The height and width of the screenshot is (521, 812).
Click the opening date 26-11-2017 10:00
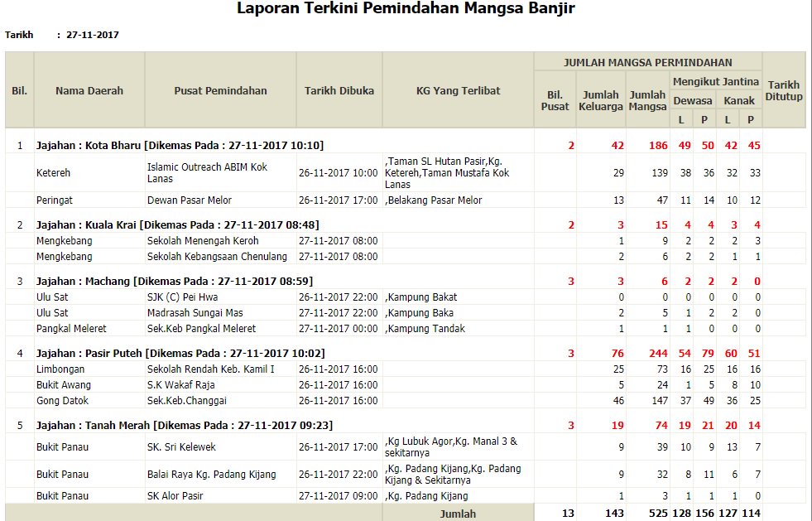[x=339, y=172]
